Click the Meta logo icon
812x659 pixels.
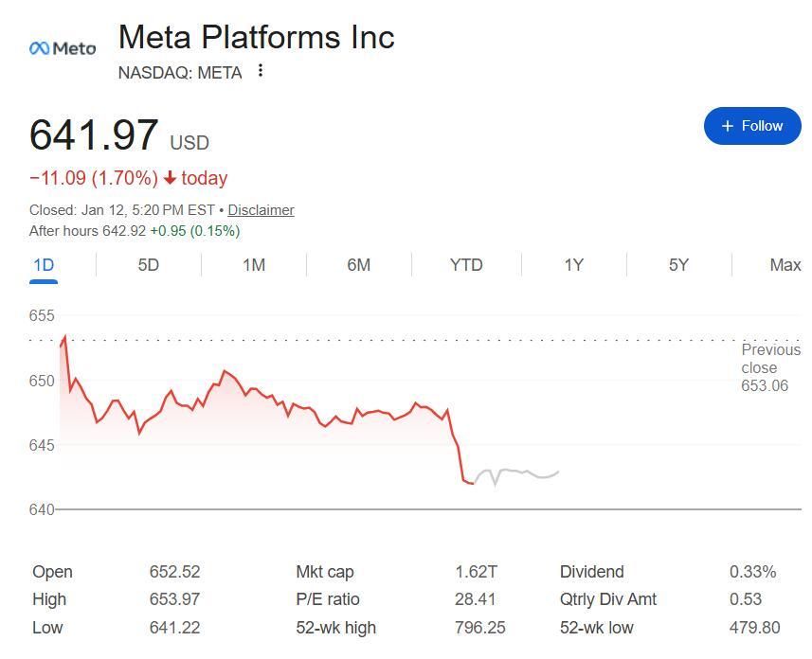pos(63,48)
